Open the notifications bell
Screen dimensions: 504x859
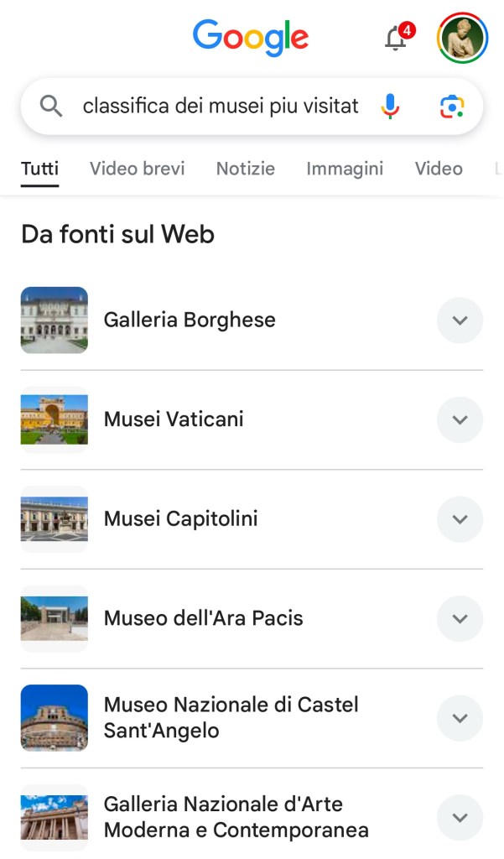click(x=396, y=38)
